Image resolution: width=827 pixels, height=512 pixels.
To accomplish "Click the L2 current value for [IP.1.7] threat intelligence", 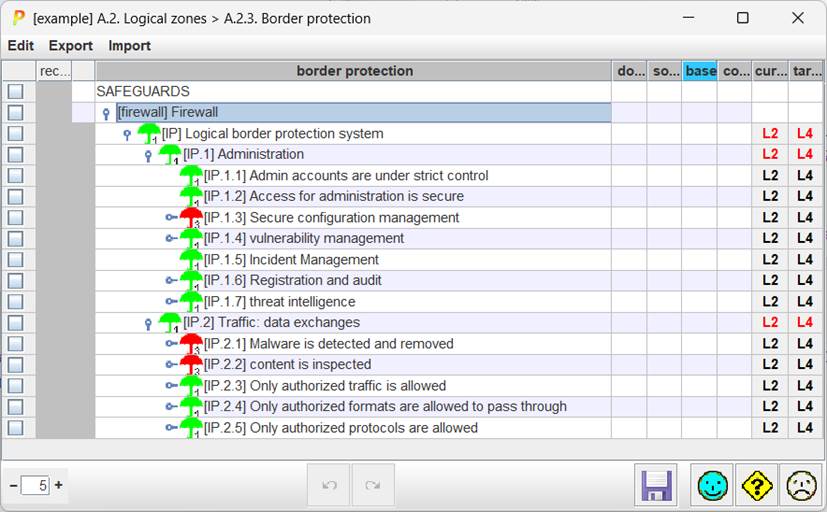I will point(770,302).
